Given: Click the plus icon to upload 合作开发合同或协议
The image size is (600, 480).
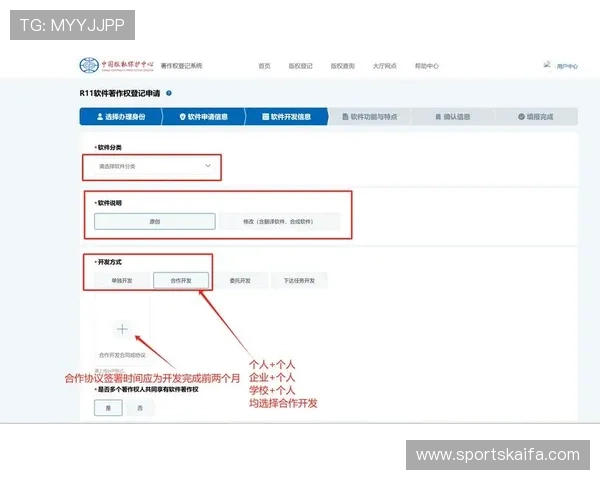Looking at the screenshot, I should pyautogui.click(x=122, y=329).
